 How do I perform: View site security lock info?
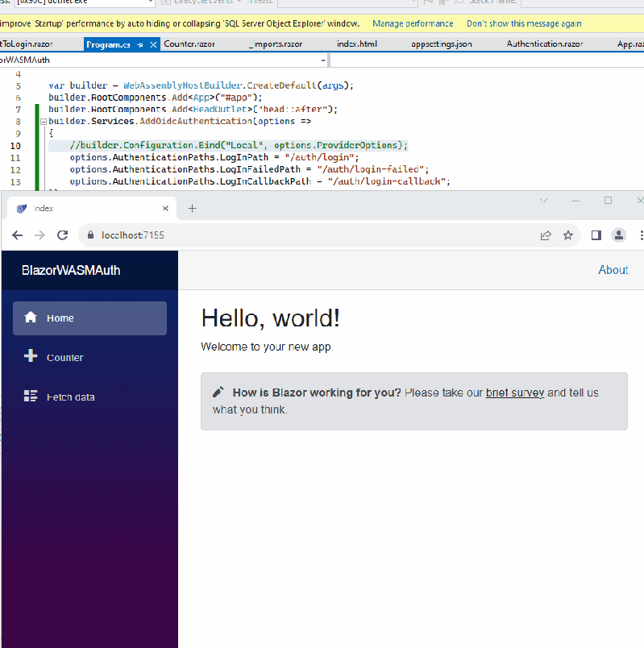pyautogui.click(x=90, y=235)
